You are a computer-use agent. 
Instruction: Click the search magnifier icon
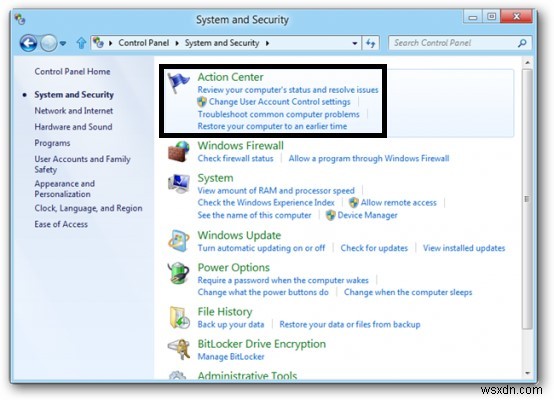pyautogui.click(x=522, y=43)
